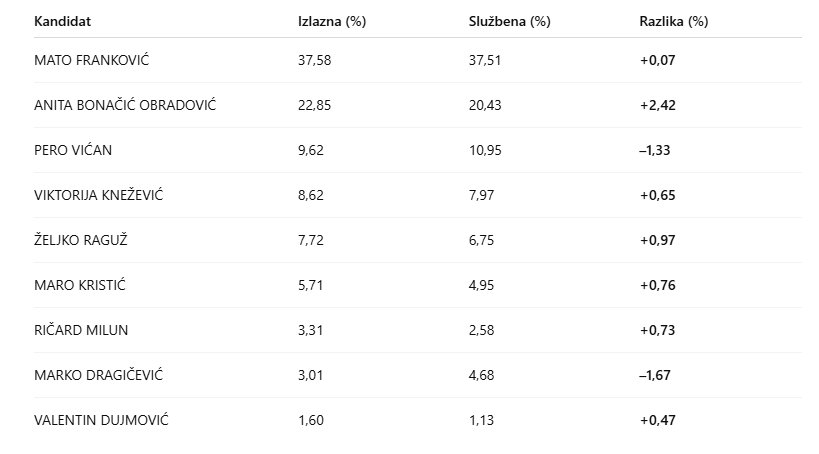Viewport: 819px width, 454px height.
Task: Select the MARO KRISTIĆ name cell
Action: [x=80, y=285]
